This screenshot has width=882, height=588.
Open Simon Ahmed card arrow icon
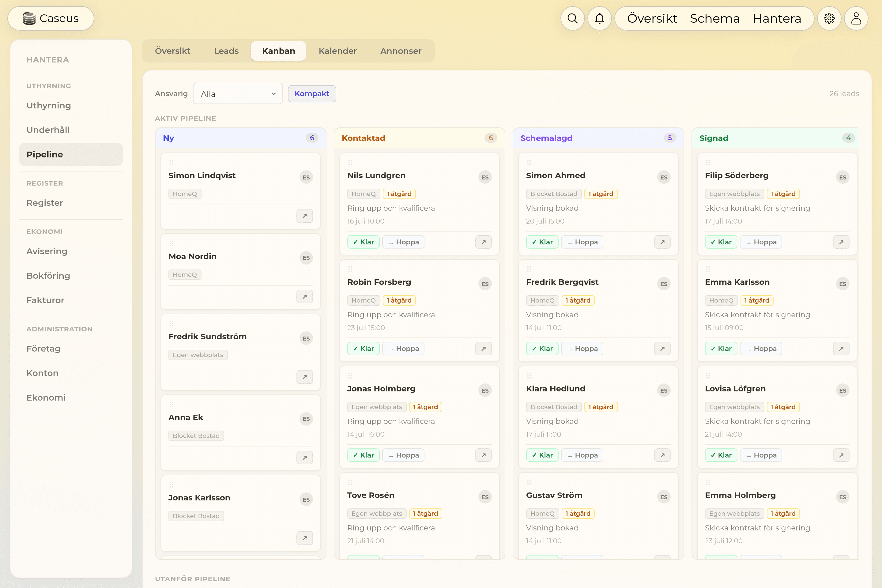coord(662,242)
